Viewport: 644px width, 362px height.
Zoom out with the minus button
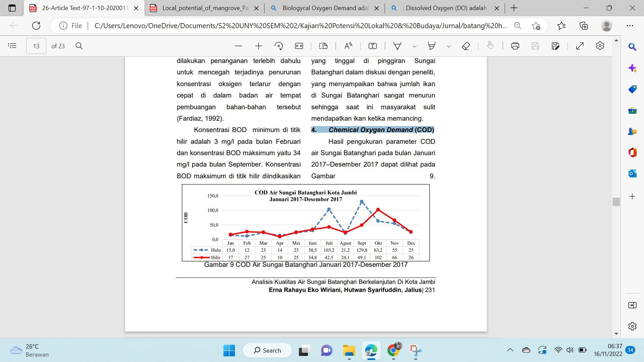(x=238, y=46)
